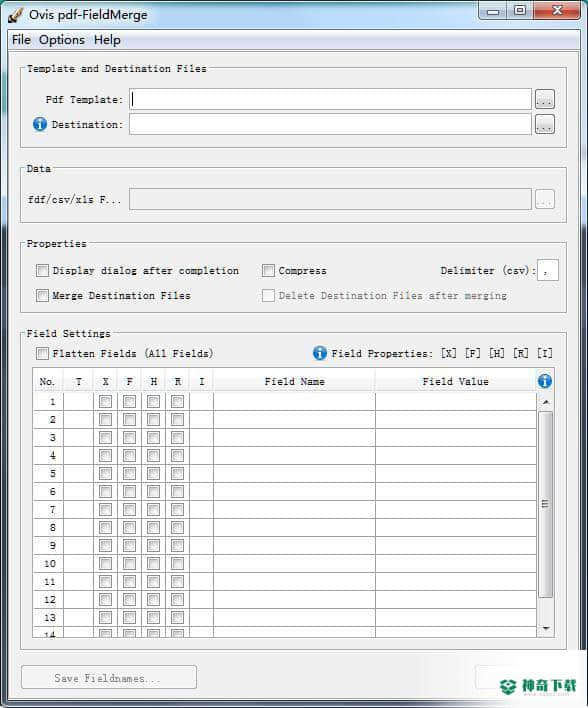Viewport: 588px width, 708px height.
Task: Click the Save Fieldnames button
Action: coord(109,677)
